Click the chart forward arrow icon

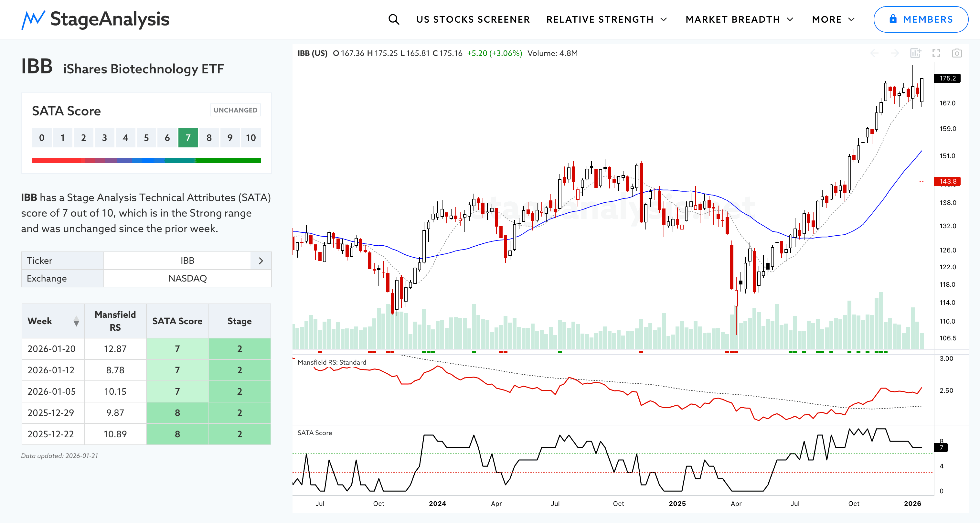(x=895, y=53)
